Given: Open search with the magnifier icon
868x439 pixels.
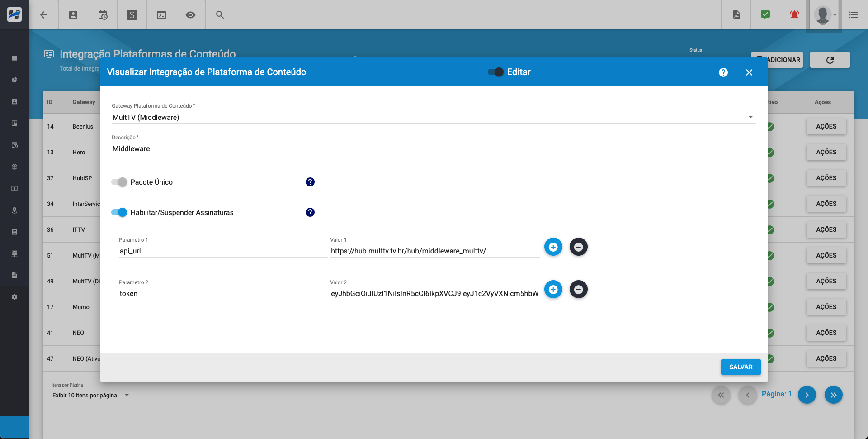Looking at the screenshot, I should coord(220,14).
